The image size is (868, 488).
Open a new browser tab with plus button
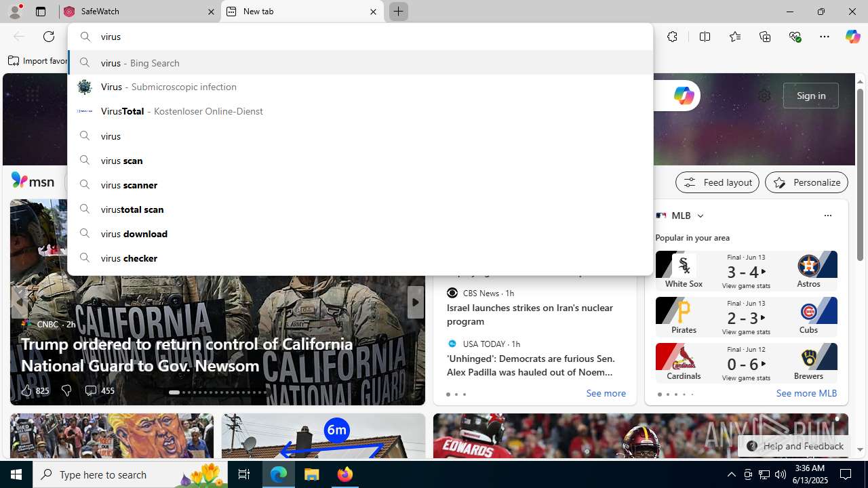[x=398, y=12]
